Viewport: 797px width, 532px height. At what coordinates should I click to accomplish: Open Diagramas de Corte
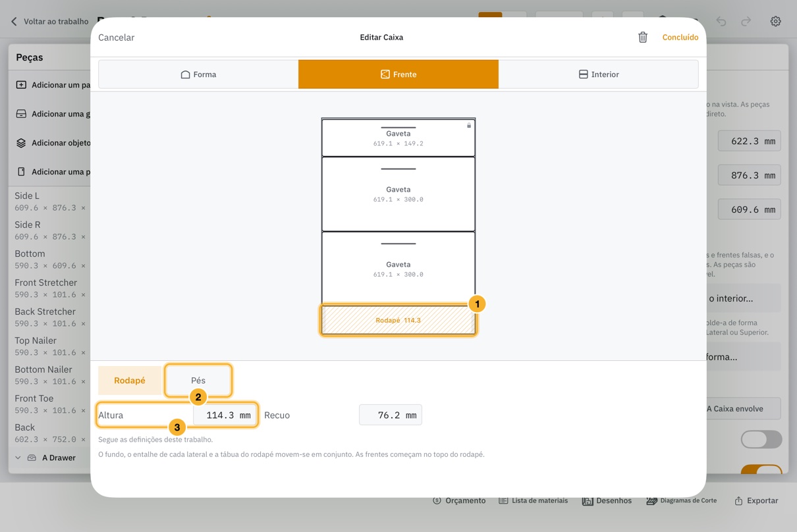tap(681, 500)
